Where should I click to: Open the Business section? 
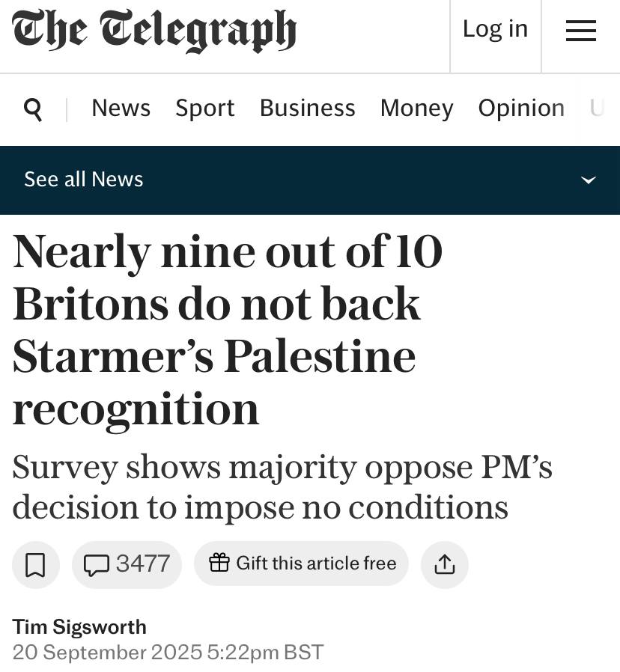coord(308,108)
